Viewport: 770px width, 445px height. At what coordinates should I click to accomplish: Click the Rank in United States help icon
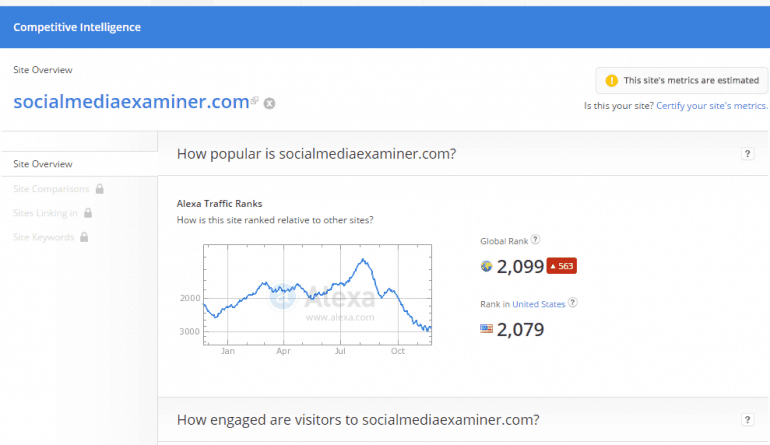pyautogui.click(x=573, y=303)
